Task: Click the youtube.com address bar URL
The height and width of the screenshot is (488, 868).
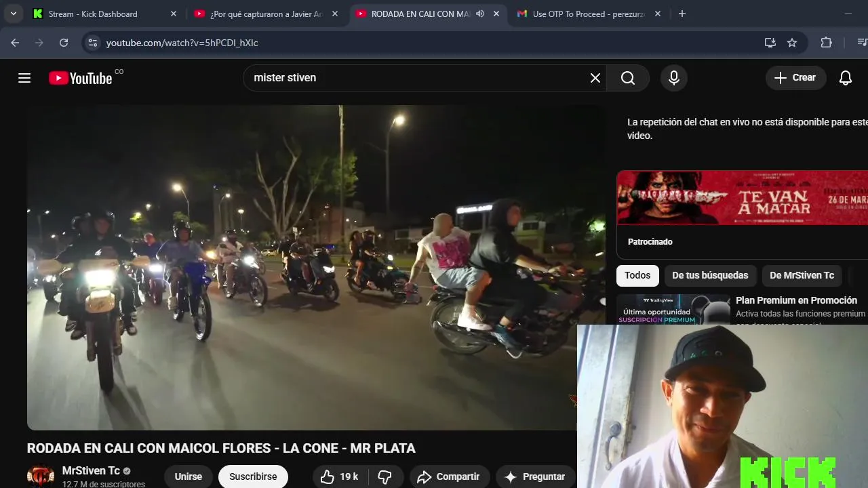Action: point(182,43)
